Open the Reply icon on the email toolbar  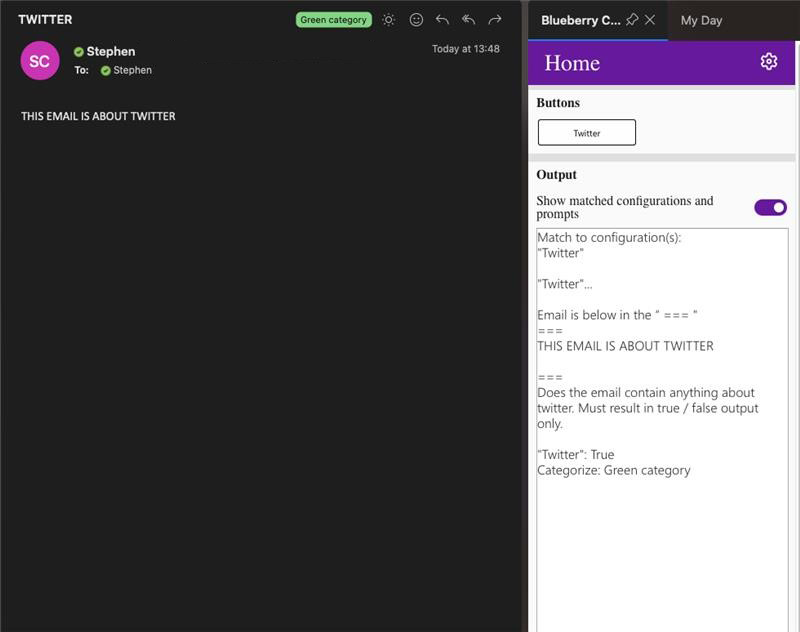pos(443,19)
